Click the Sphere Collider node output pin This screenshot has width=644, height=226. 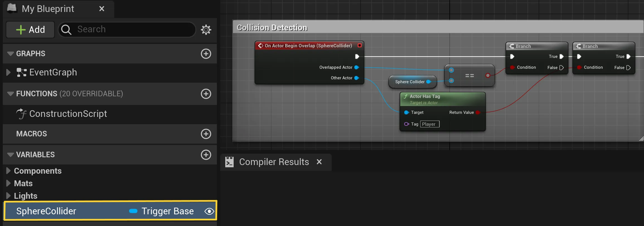[x=429, y=82]
